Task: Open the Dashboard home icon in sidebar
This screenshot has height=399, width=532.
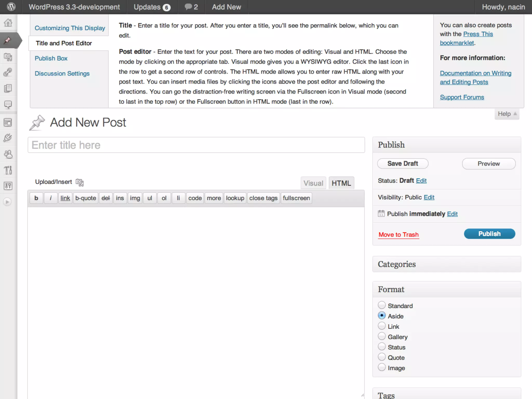Action: [x=8, y=23]
